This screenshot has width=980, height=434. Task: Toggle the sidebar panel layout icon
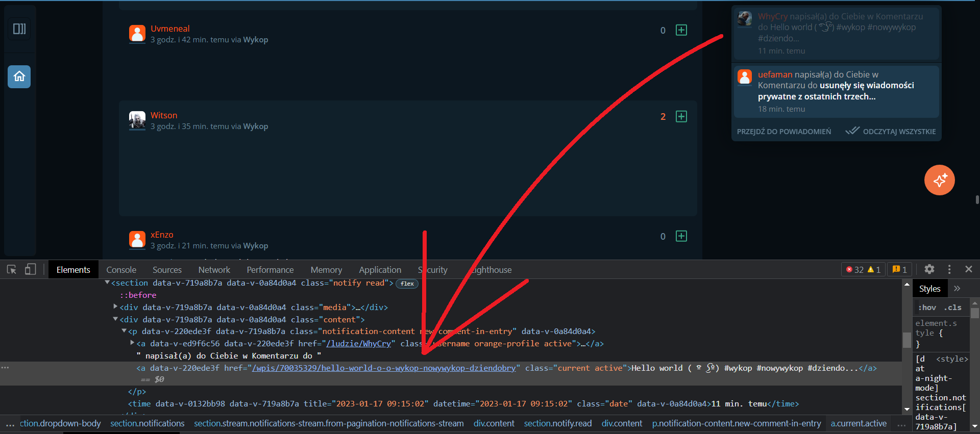coord(19,29)
